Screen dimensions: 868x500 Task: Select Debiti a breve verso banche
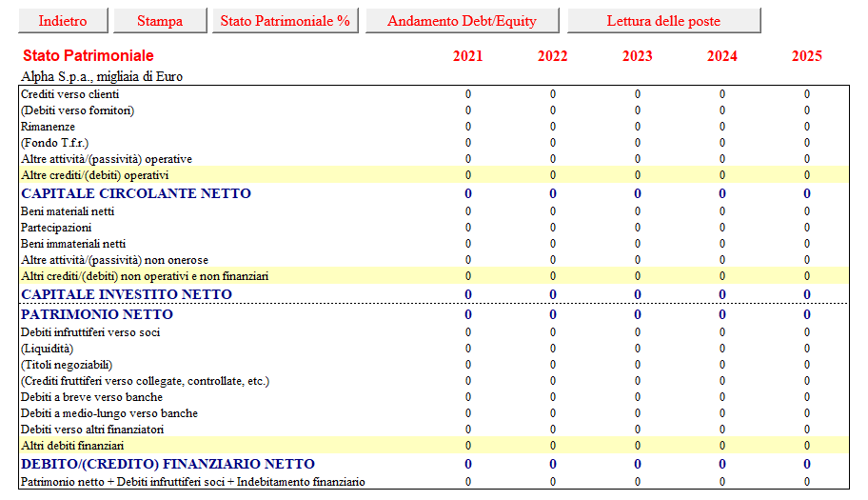coord(91,397)
